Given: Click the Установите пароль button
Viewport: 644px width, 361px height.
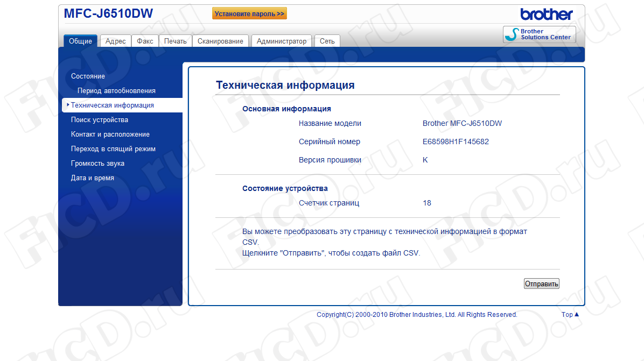Looking at the screenshot, I should (x=249, y=13).
